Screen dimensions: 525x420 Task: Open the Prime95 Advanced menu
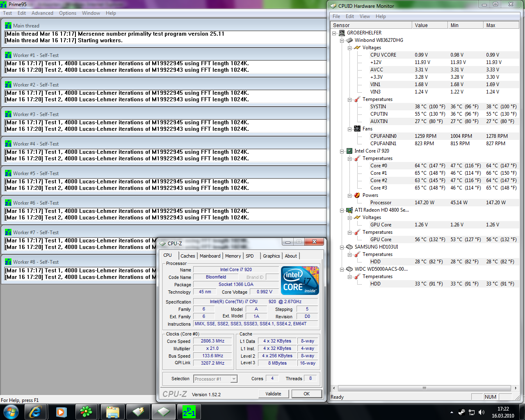coord(42,13)
